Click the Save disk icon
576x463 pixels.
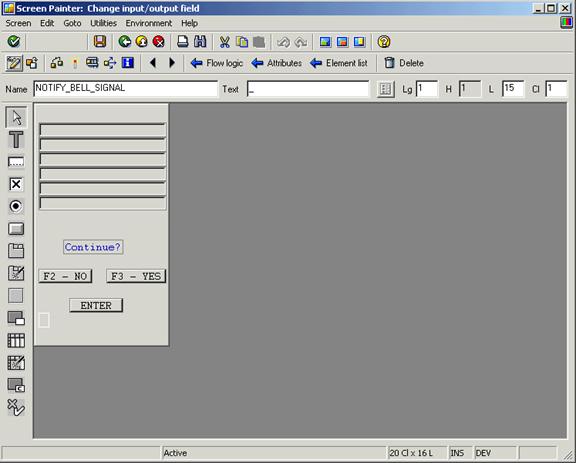pos(100,42)
